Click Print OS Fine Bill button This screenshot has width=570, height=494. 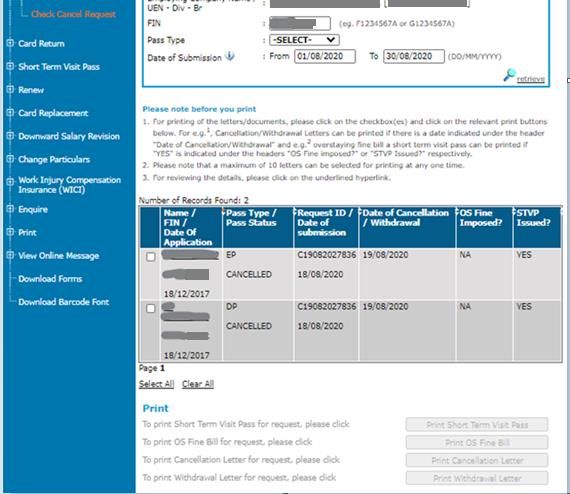477,442
